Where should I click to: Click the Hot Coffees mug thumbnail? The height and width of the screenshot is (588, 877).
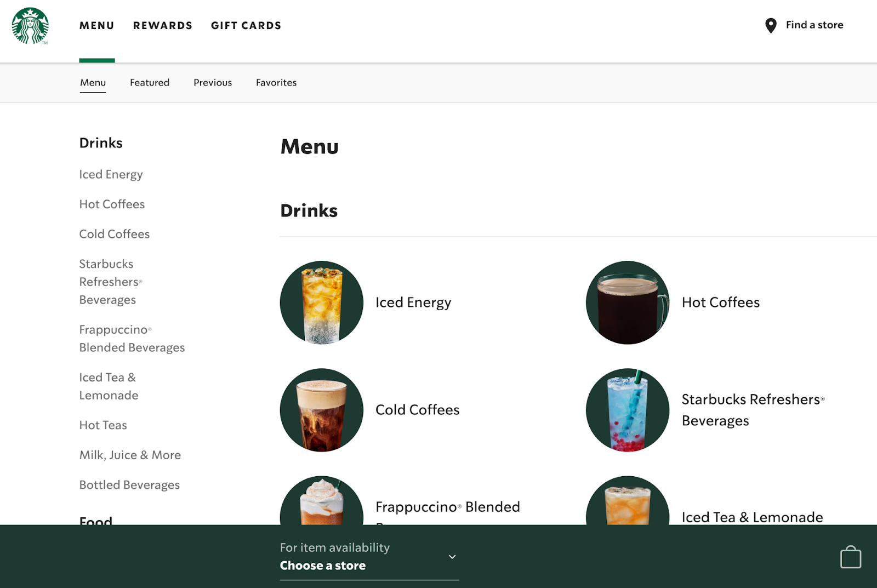click(x=628, y=302)
